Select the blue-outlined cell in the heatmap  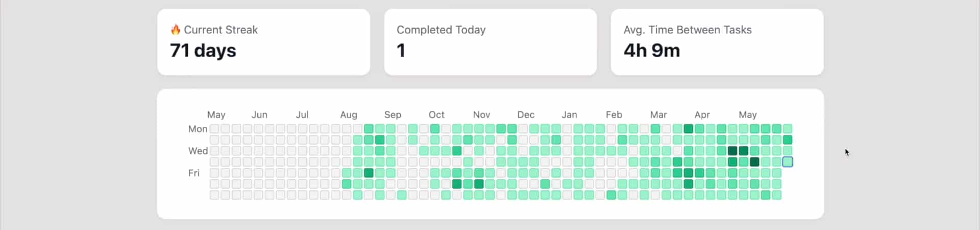pyautogui.click(x=788, y=162)
